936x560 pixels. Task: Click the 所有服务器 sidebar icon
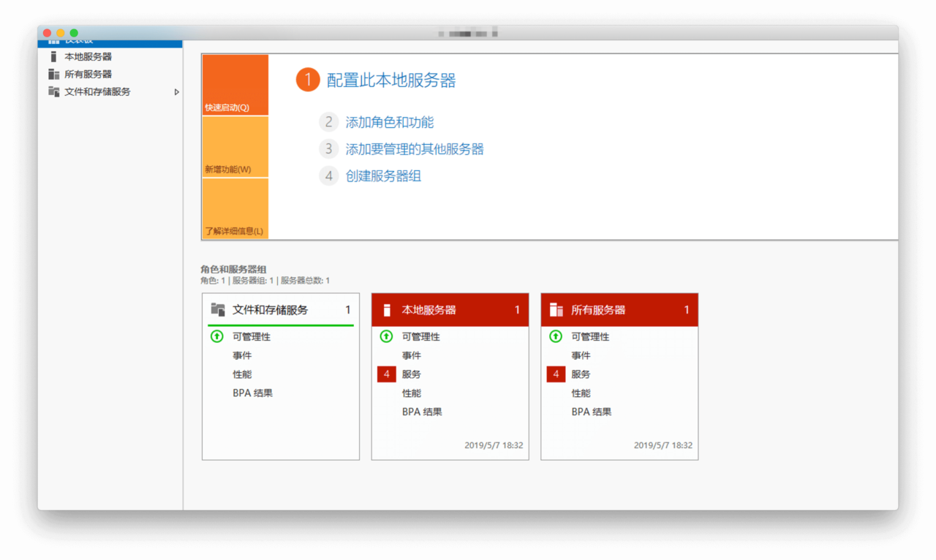tap(53, 75)
